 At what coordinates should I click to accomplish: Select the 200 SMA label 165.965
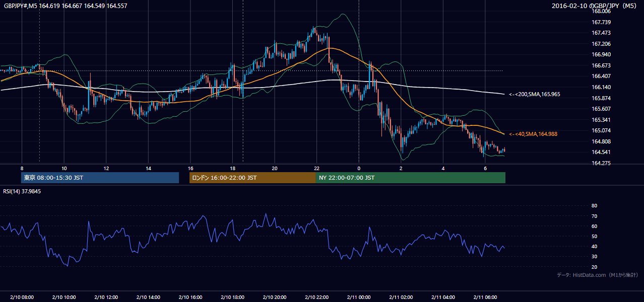(534, 94)
